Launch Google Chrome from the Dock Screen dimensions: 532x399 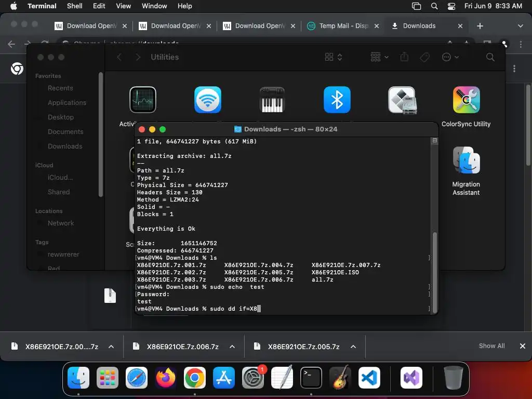195,378
